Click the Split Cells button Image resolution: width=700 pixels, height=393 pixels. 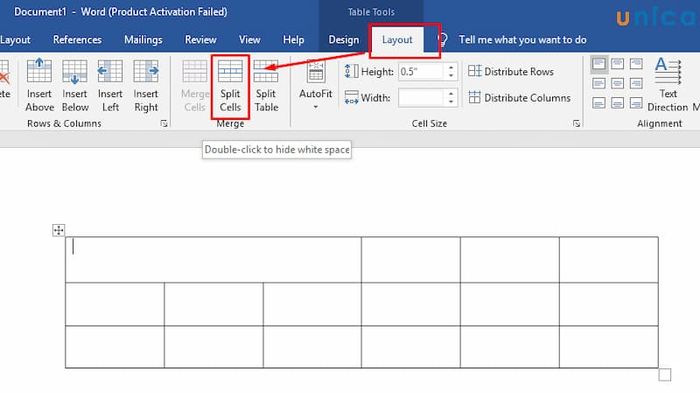tap(230, 86)
